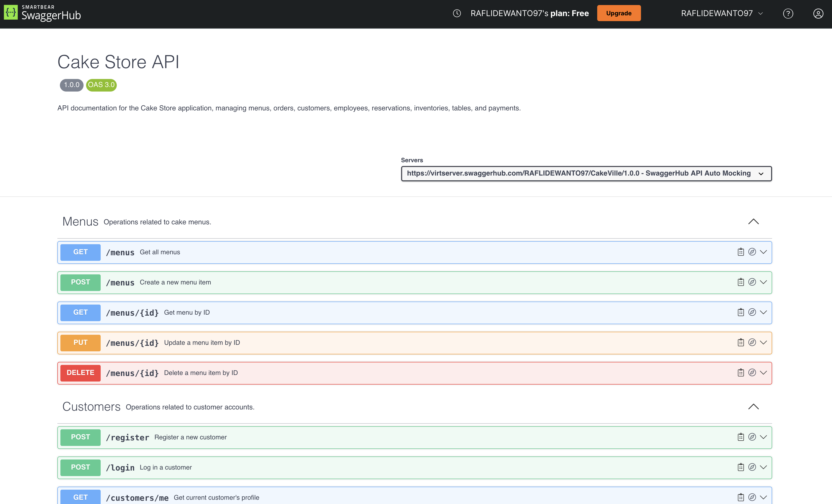Viewport: 832px width, 504px height.
Task: Expand POST /register chevron
Action: point(764,437)
